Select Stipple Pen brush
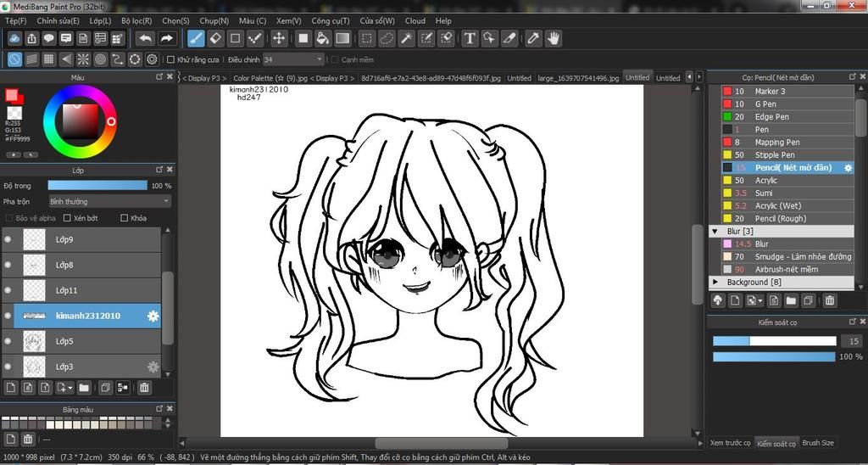 [x=787, y=154]
